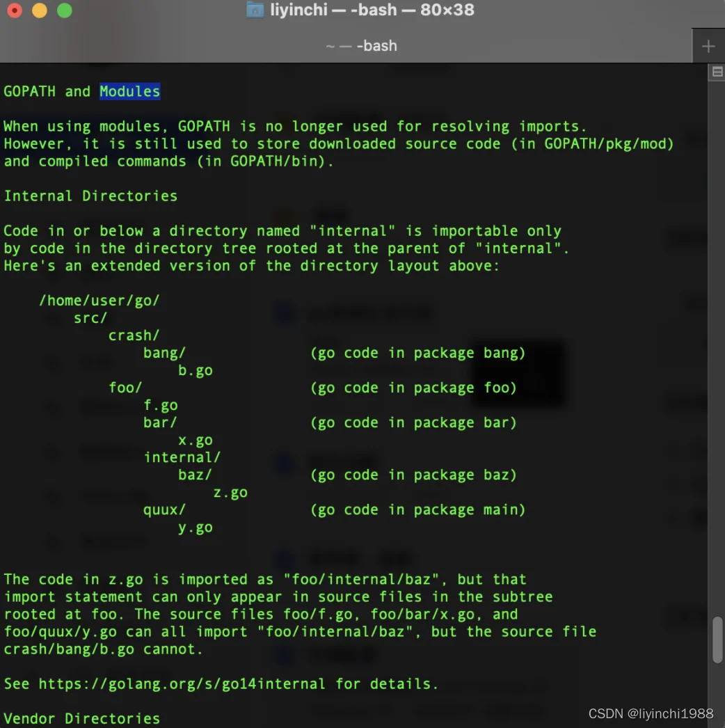Click the 'y.go' file entry

pos(196,528)
